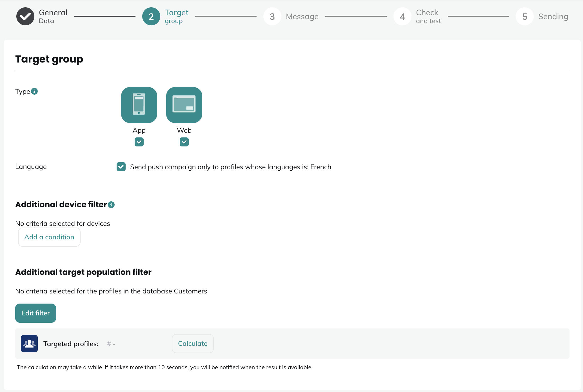Click the step 5 number circle

(x=524, y=16)
